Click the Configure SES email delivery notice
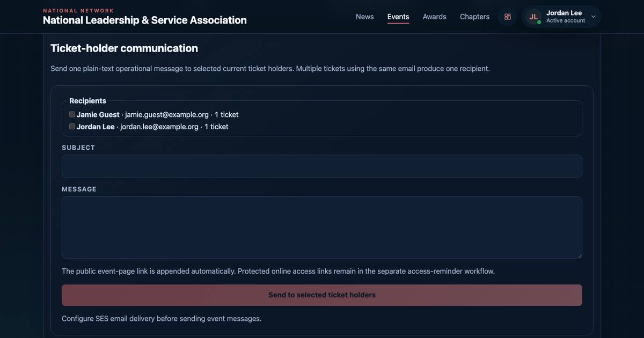Screen dimensions: 644x338 162,319
